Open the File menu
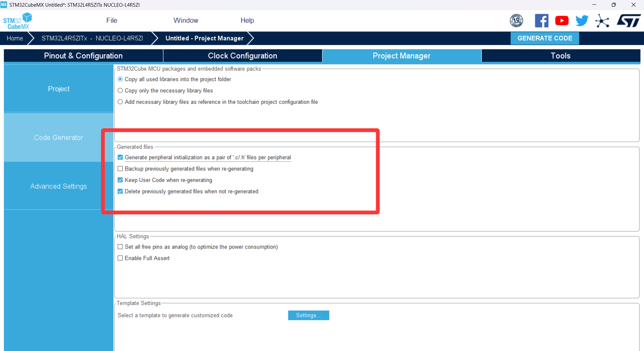The height and width of the screenshot is (351, 644). (111, 20)
